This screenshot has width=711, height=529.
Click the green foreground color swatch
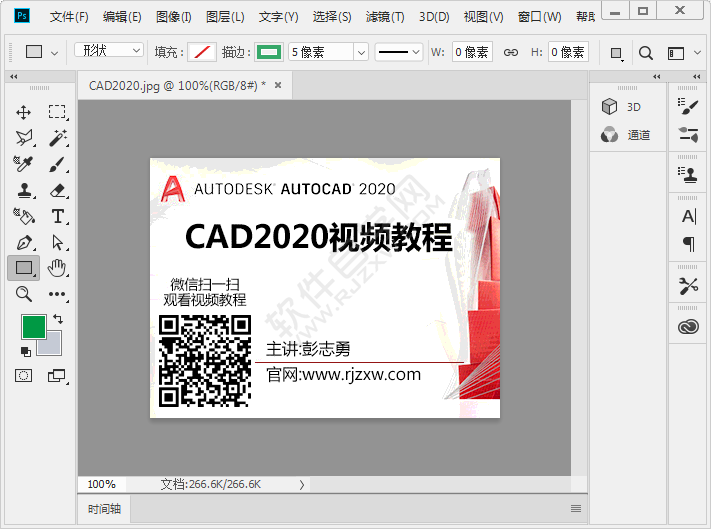point(34,327)
